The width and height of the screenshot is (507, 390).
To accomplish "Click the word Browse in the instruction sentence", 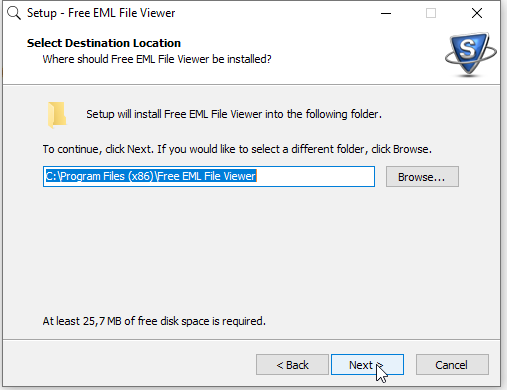I will [410, 149].
